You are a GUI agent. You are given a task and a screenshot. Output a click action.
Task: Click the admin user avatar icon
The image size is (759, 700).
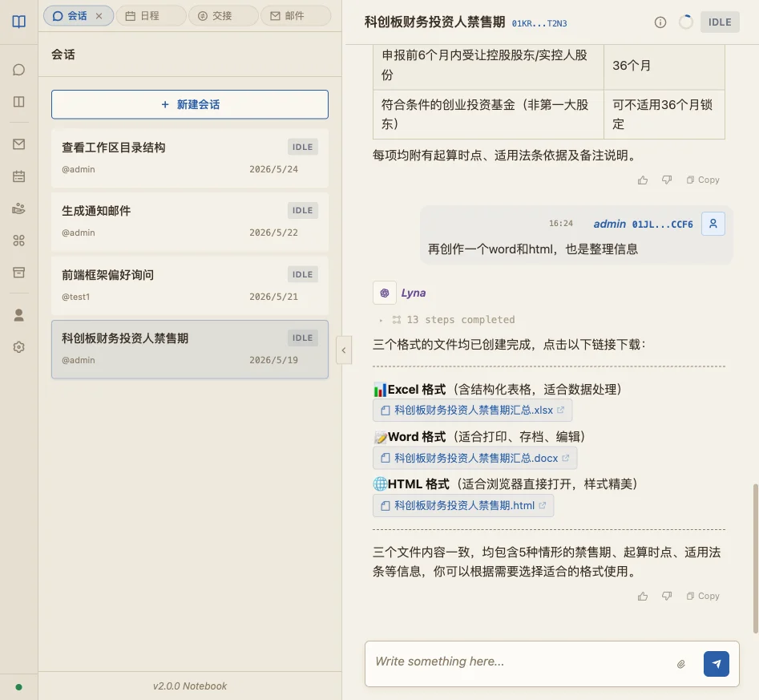coord(713,224)
